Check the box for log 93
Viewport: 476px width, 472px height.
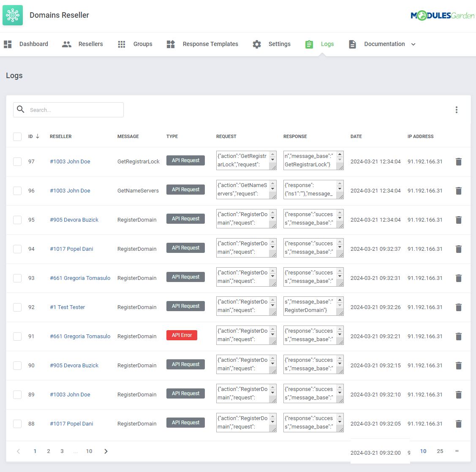point(17,278)
